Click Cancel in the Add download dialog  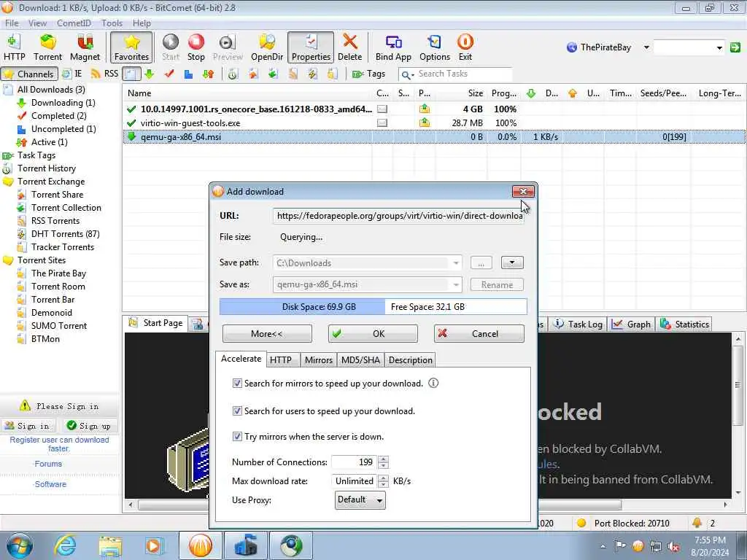479,333
